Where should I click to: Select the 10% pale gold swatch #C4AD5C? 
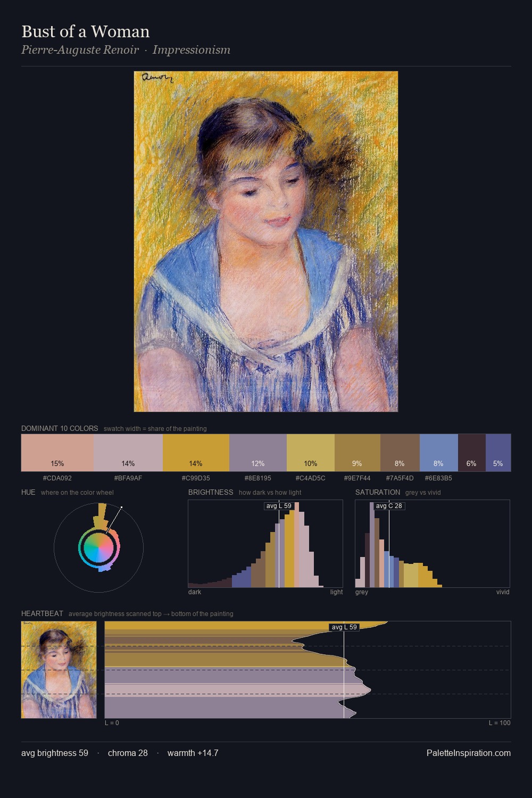point(311,453)
